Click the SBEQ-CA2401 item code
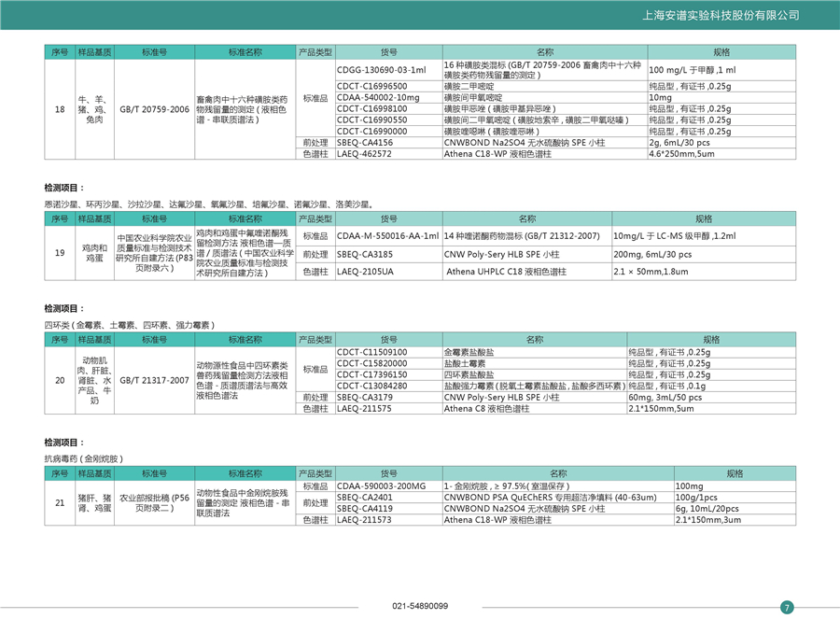 (365, 498)
